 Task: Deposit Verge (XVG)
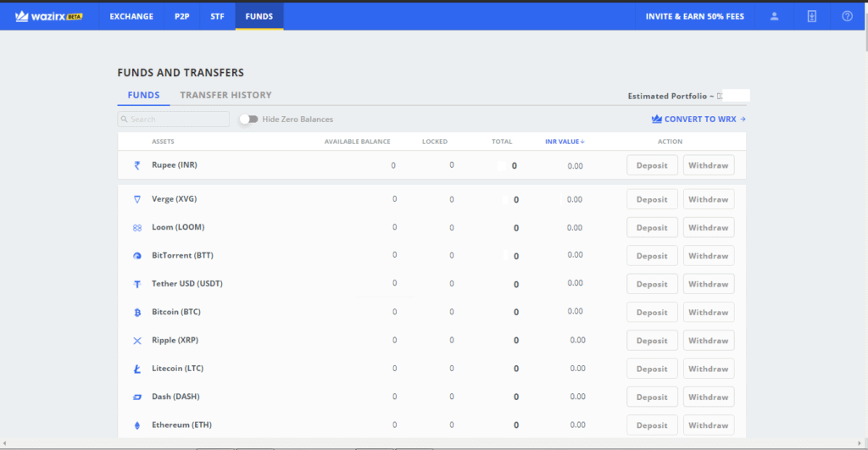click(x=652, y=199)
